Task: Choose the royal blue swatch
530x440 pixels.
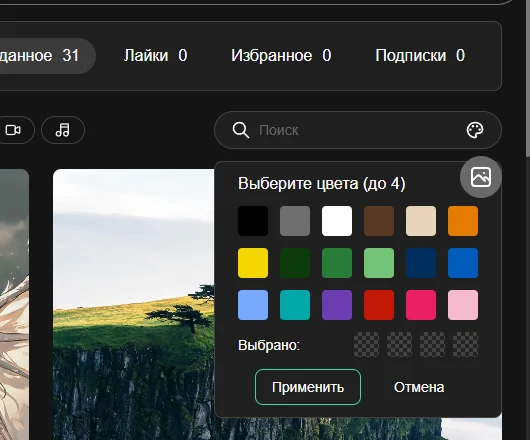Action: click(463, 263)
